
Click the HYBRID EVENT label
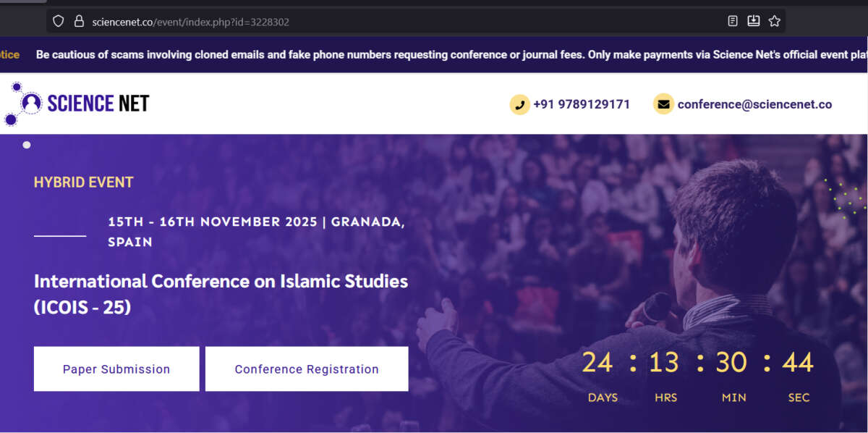coord(84,182)
